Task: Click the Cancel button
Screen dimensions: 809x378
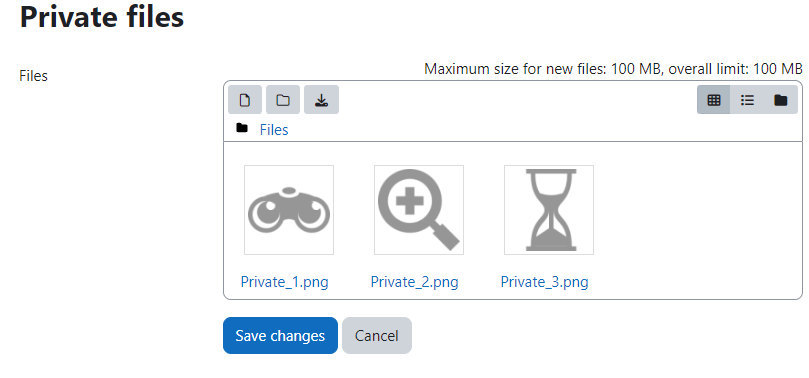Action: tap(377, 336)
